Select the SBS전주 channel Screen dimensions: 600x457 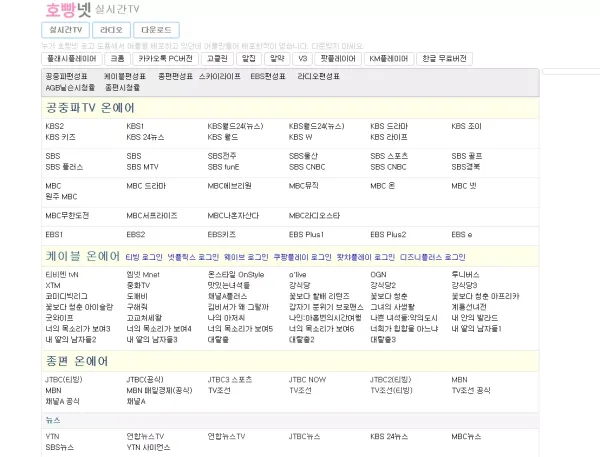[x=222, y=156]
